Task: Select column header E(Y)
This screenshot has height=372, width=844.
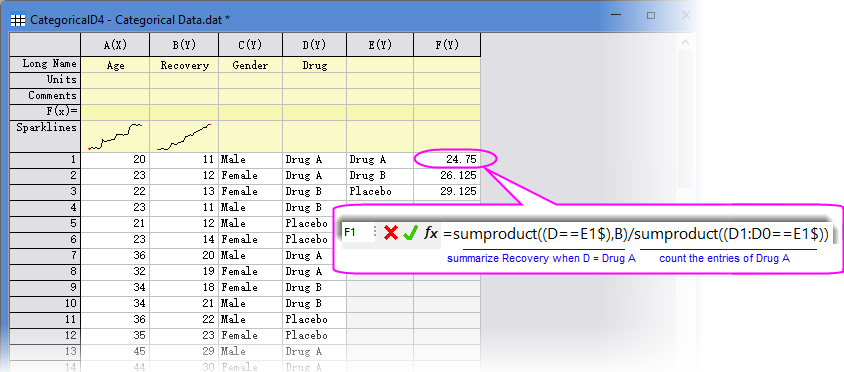Action: tap(380, 45)
